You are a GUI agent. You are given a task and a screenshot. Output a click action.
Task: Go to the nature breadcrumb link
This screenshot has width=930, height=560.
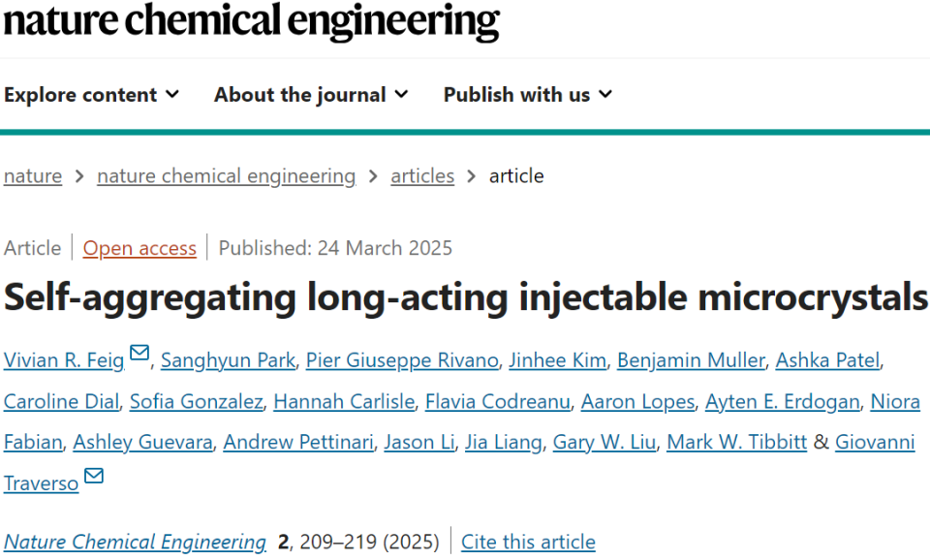33,176
